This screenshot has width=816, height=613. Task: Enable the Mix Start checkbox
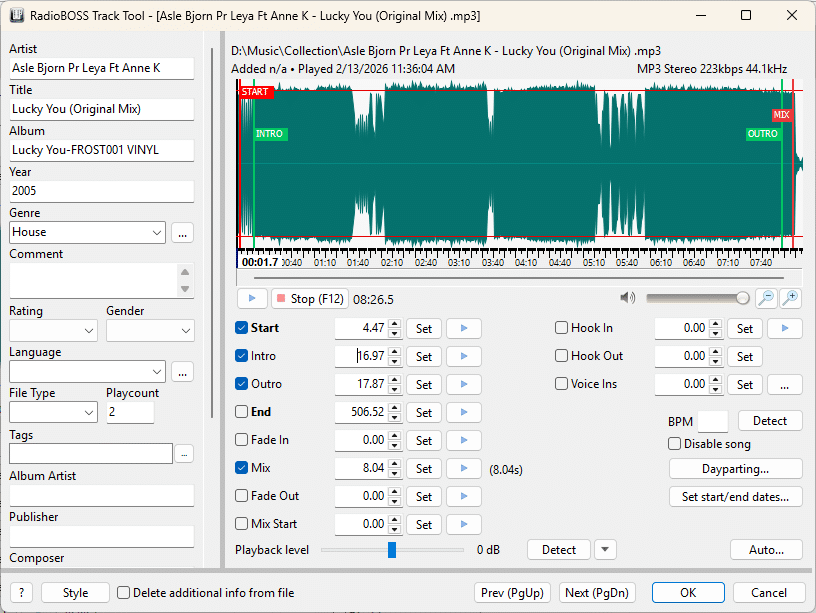[x=241, y=524]
